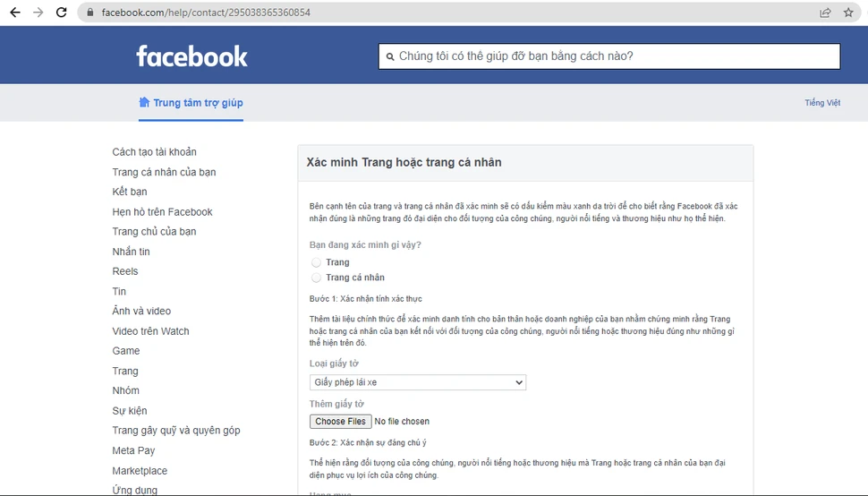
Task: Click the house icon next to Trung tâm trợ giúp
Action: (144, 102)
